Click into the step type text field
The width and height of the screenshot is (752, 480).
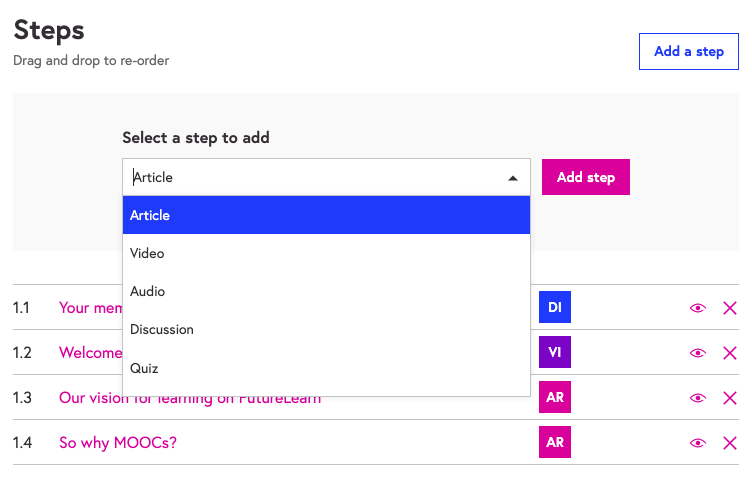pyautogui.click(x=310, y=178)
